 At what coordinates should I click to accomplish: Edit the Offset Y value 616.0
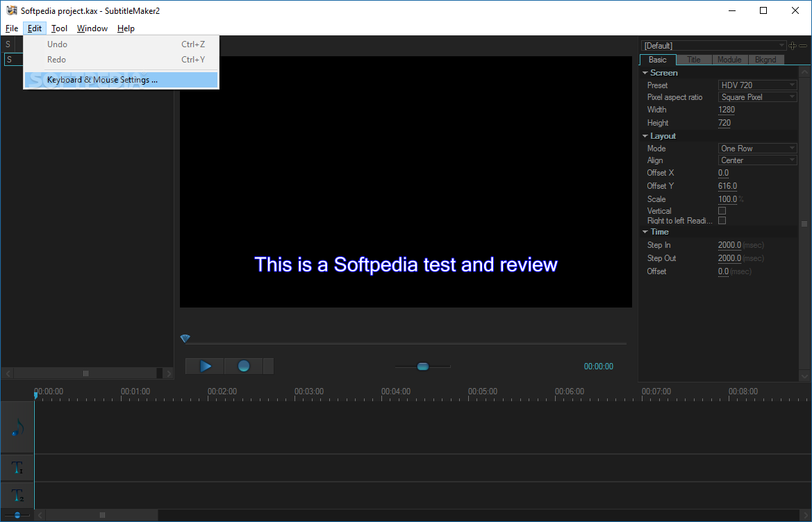click(x=727, y=186)
